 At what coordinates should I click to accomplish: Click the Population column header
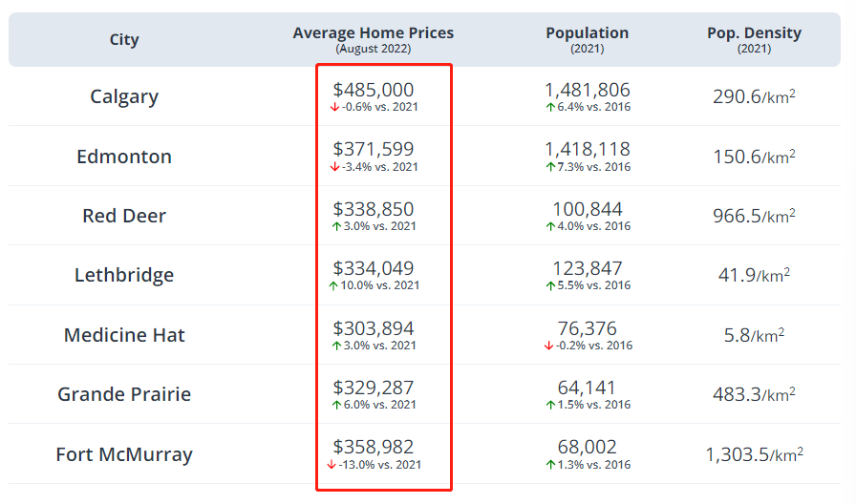[x=587, y=33]
